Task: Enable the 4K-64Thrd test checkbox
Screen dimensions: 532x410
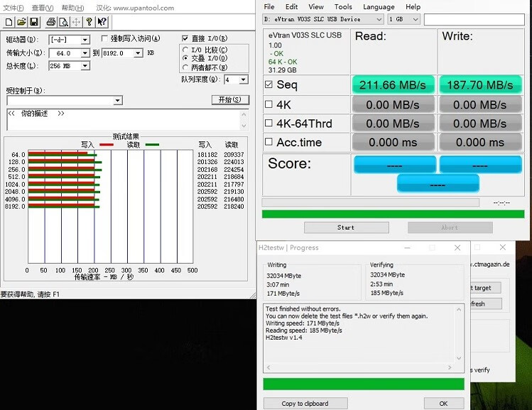Action: pyautogui.click(x=268, y=124)
